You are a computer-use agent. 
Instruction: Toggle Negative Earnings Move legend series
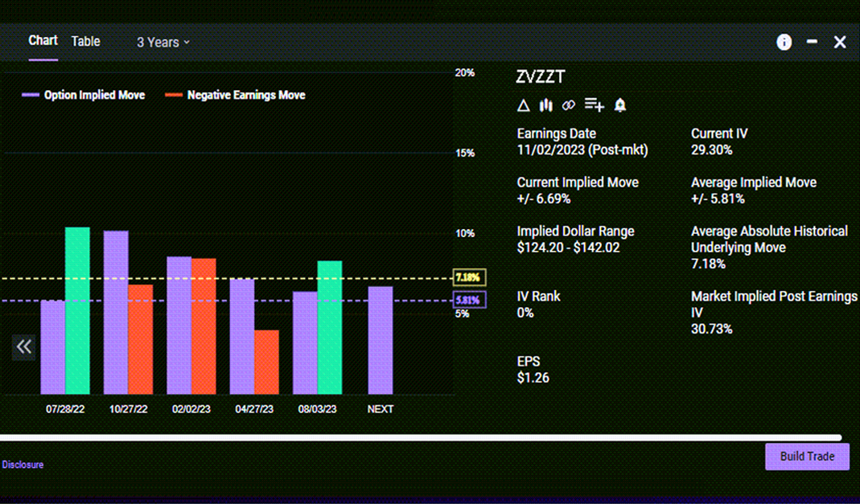tap(235, 95)
